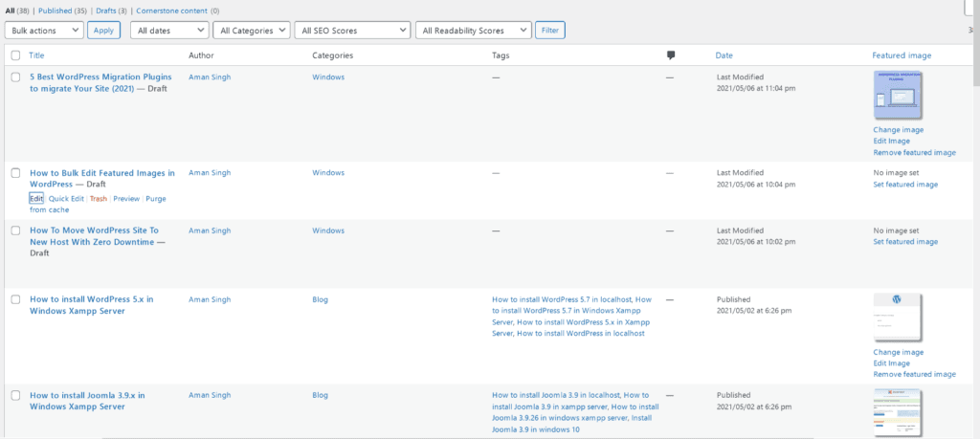Toggle the select-all checkbox in header
The width and height of the screenshot is (980, 439).
pyautogui.click(x=15, y=55)
